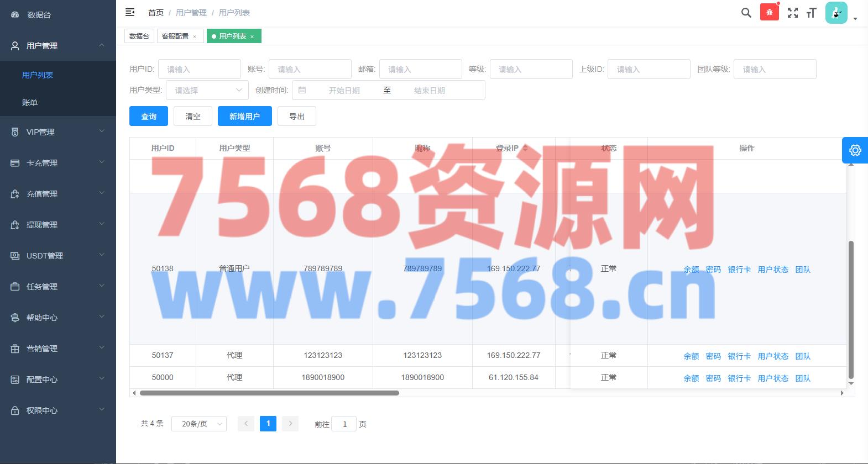Switch to the 客服配置 tab
The height and width of the screenshot is (464, 868).
tap(175, 36)
